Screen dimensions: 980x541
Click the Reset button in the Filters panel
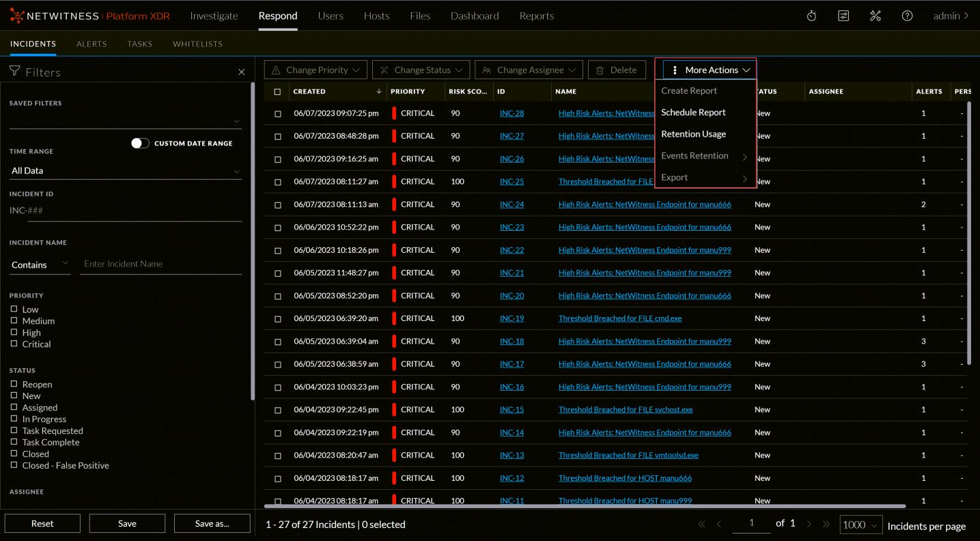pos(42,523)
